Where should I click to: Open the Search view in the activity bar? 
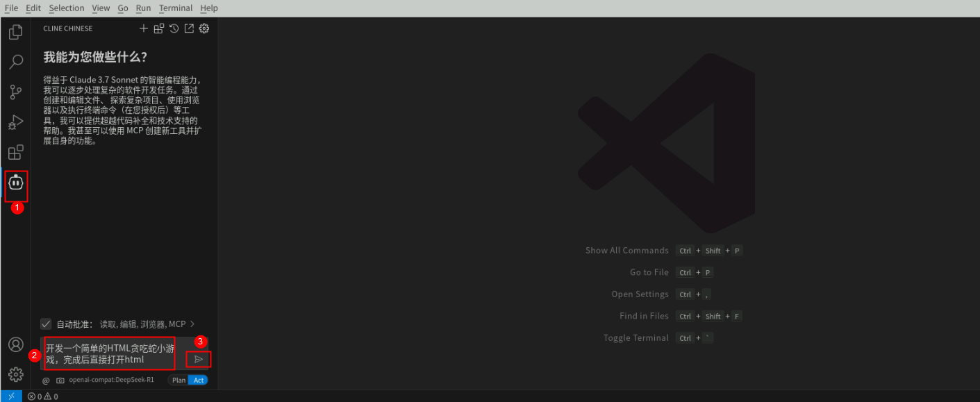[15, 62]
